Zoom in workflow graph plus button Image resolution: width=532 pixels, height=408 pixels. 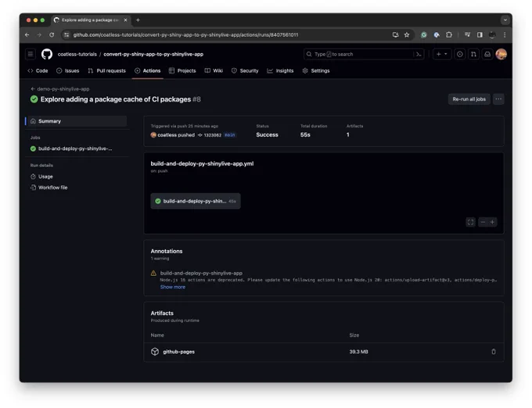(492, 222)
